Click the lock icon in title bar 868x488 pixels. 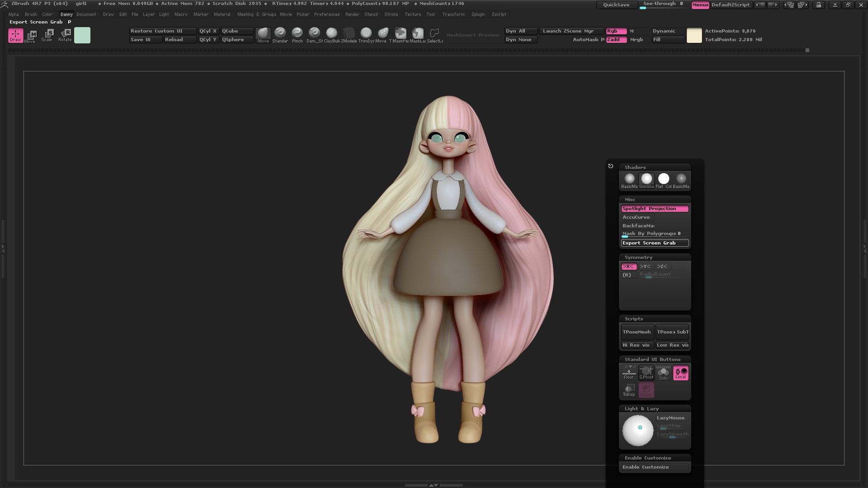click(819, 5)
